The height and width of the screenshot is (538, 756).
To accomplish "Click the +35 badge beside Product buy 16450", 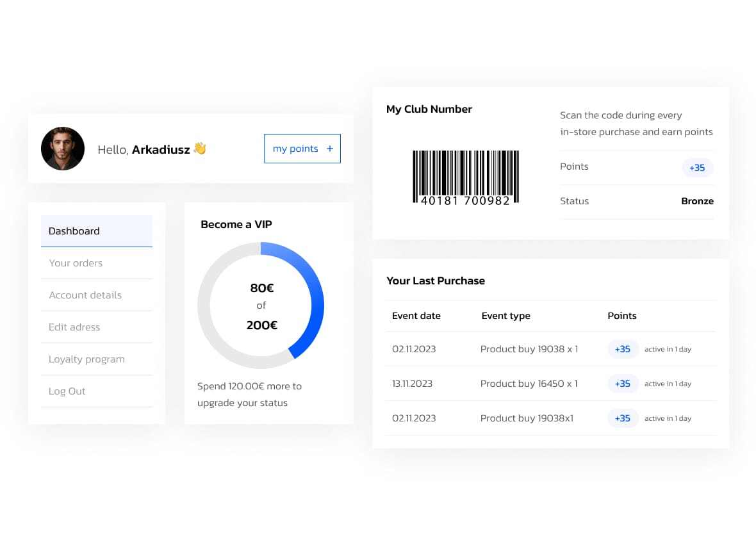I will (x=622, y=383).
